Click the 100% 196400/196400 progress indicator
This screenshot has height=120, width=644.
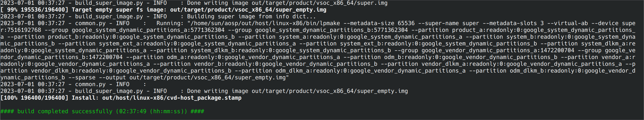point(34,98)
